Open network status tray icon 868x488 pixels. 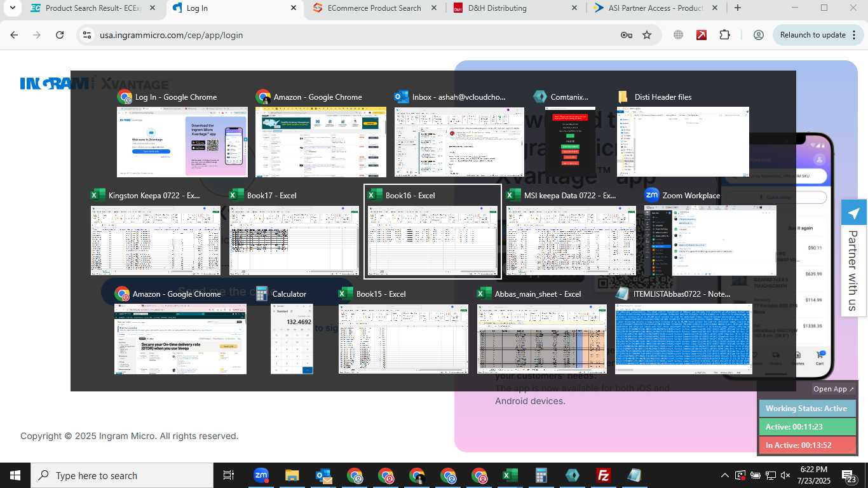point(771,475)
